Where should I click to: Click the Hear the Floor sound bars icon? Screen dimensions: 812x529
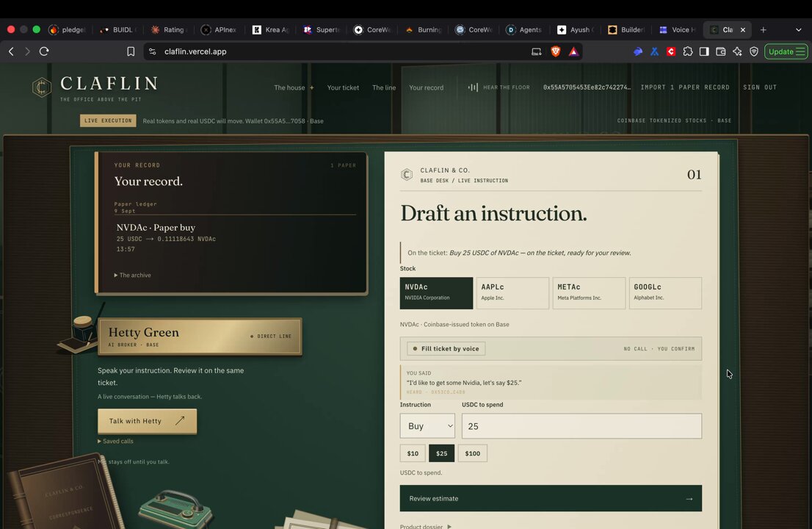tap(473, 87)
